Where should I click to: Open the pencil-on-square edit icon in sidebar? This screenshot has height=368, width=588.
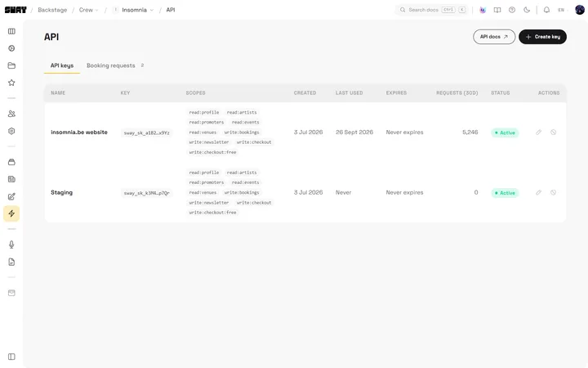11,196
